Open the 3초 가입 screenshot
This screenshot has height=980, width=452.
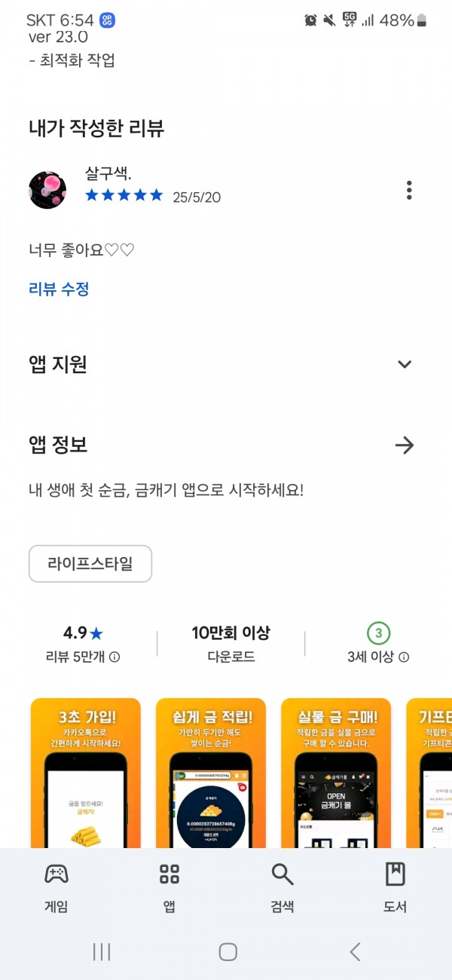click(x=86, y=773)
